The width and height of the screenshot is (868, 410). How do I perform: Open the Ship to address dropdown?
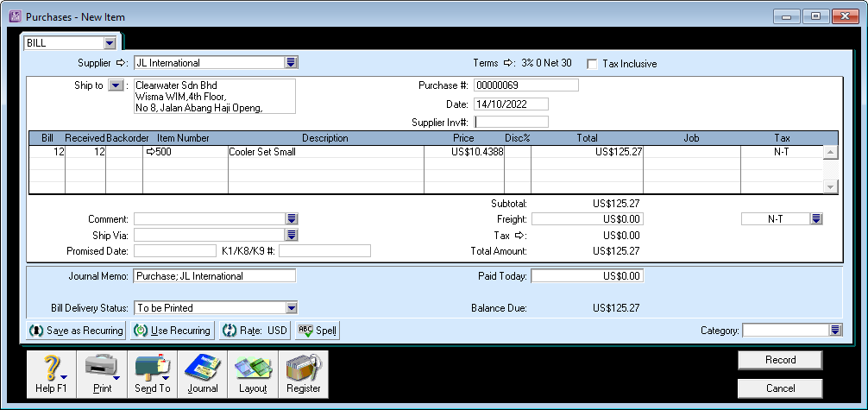click(116, 85)
